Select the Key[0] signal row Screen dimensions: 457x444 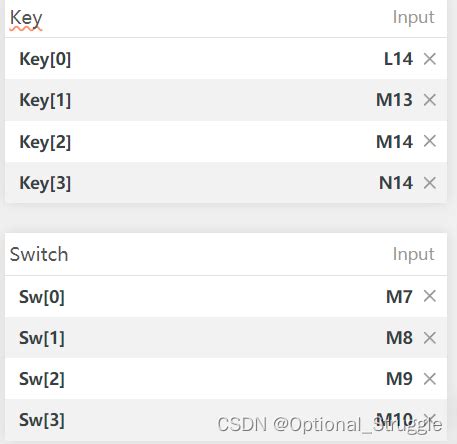[x=226, y=59]
